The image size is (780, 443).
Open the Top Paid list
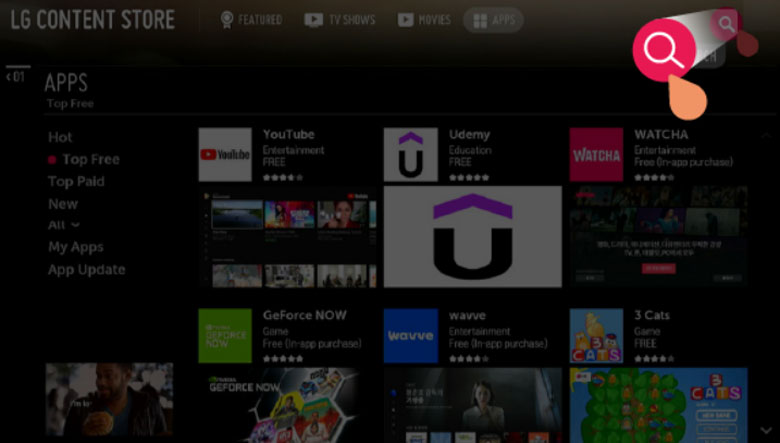pos(76,181)
